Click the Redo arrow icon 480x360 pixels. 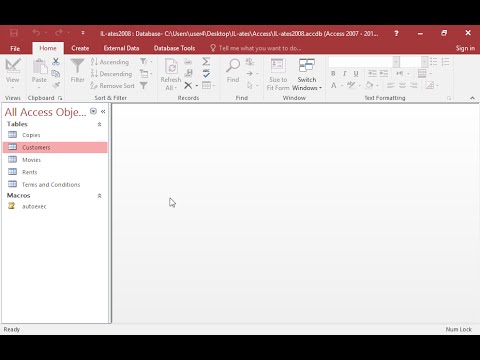pos(59,33)
